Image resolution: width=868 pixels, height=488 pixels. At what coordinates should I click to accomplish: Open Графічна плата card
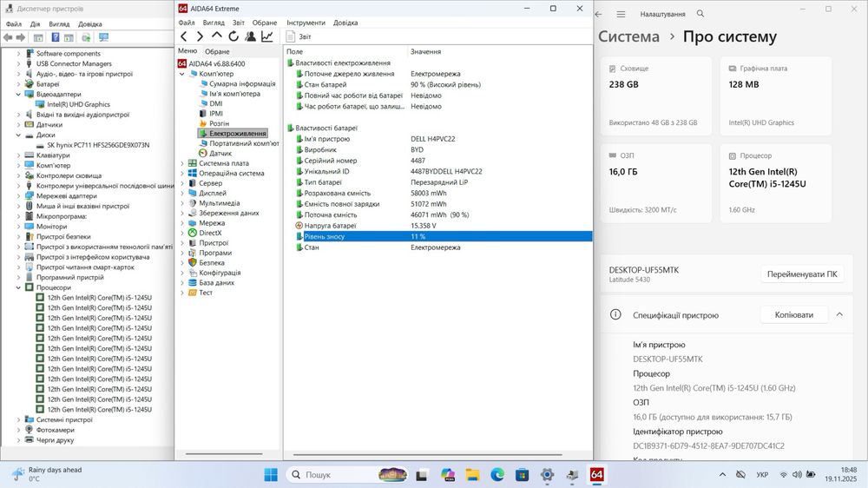click(775, 96)
